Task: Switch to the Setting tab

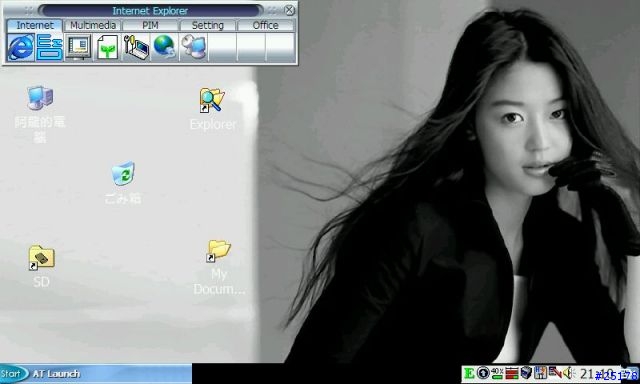Action: coord(208,25)
